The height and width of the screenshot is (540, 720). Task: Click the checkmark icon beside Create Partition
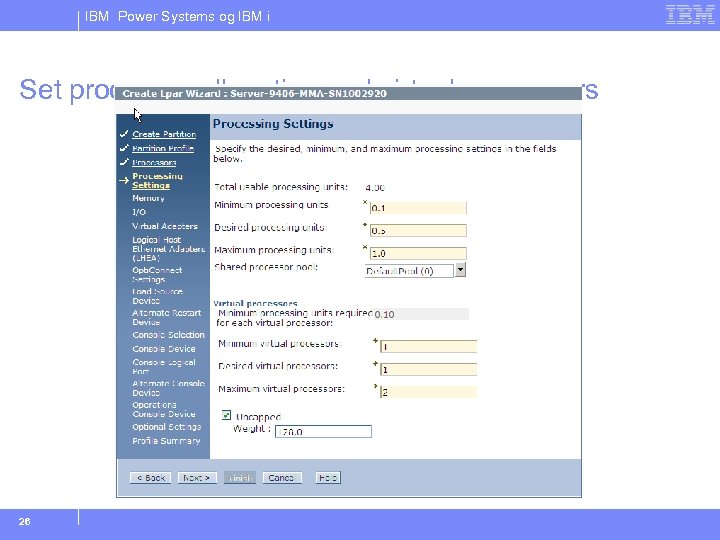coord(124,134)
